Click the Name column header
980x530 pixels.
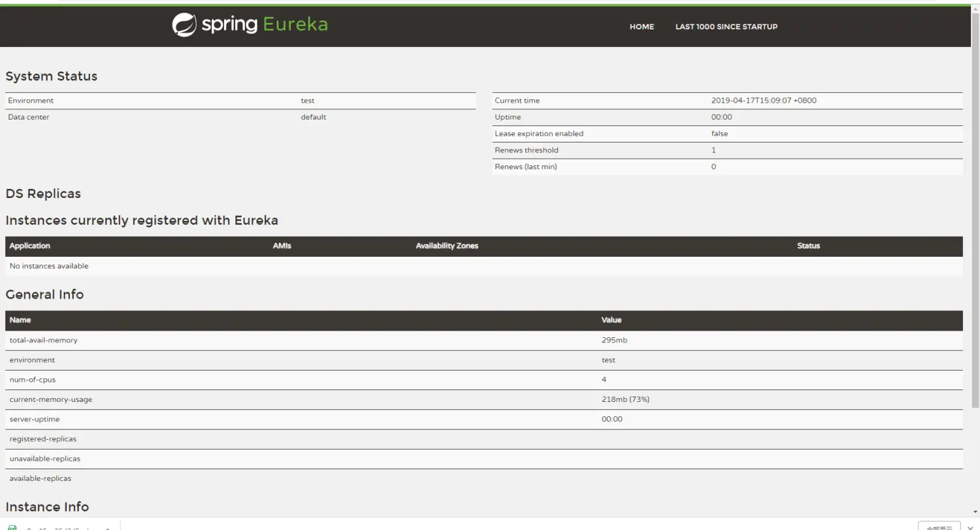click(20, 320)
